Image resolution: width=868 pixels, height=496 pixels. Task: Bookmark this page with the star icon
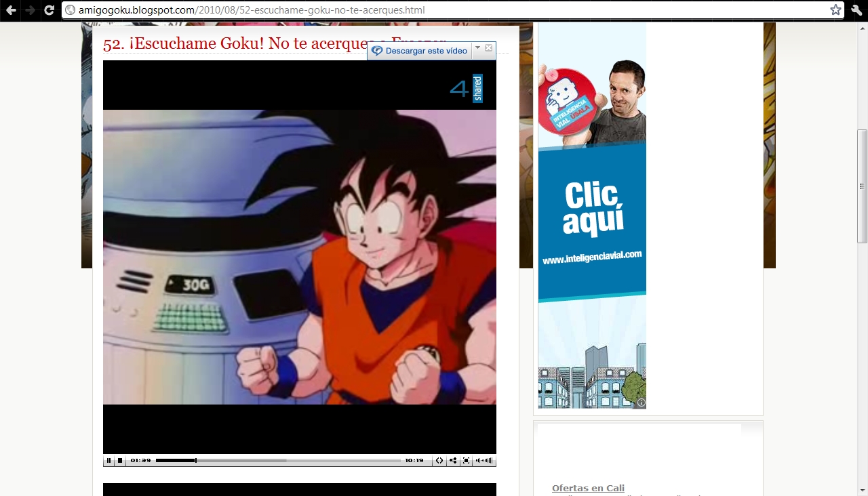pos(835,10)
